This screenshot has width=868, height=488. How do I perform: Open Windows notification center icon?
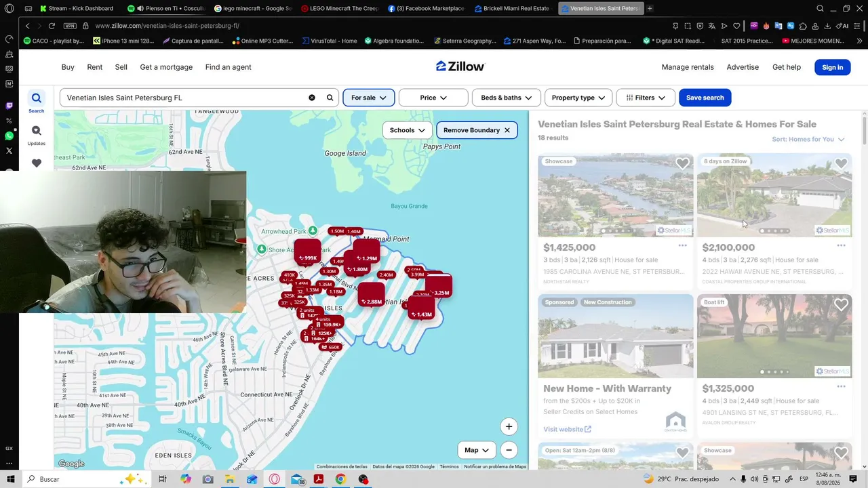click(853, 479)
